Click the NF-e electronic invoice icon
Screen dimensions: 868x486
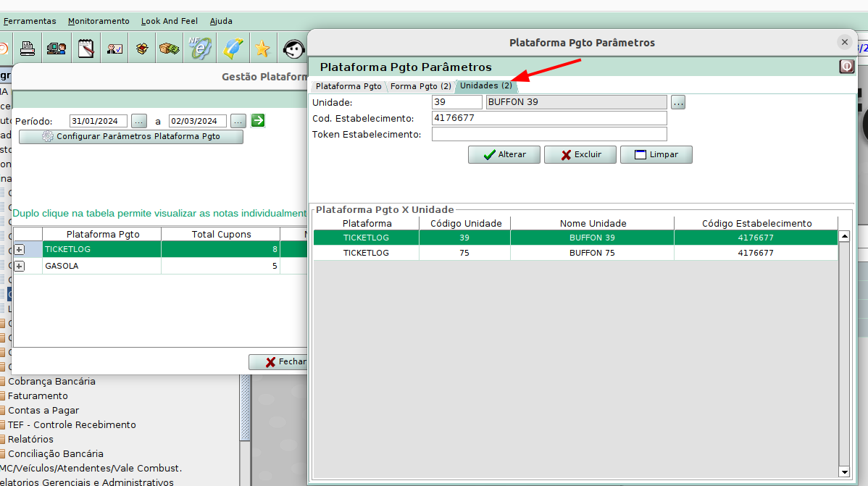tap(199, 49)
